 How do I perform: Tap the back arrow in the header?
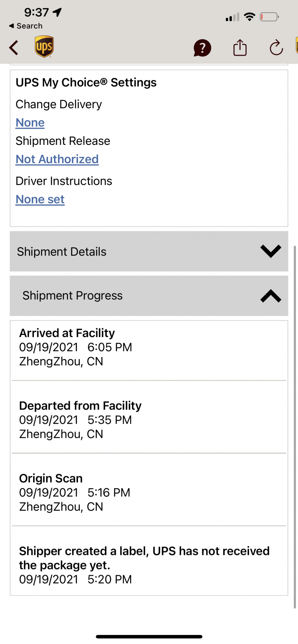[14, 48]
